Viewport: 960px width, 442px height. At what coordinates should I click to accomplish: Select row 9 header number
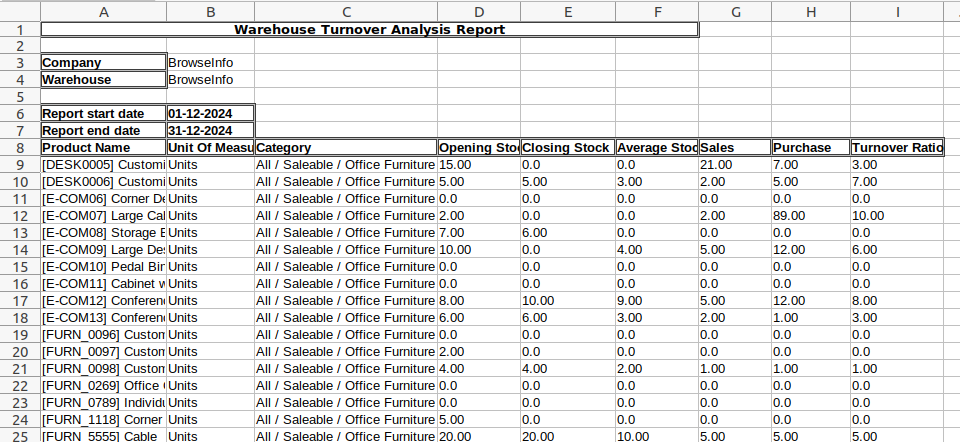click(20, 164)
